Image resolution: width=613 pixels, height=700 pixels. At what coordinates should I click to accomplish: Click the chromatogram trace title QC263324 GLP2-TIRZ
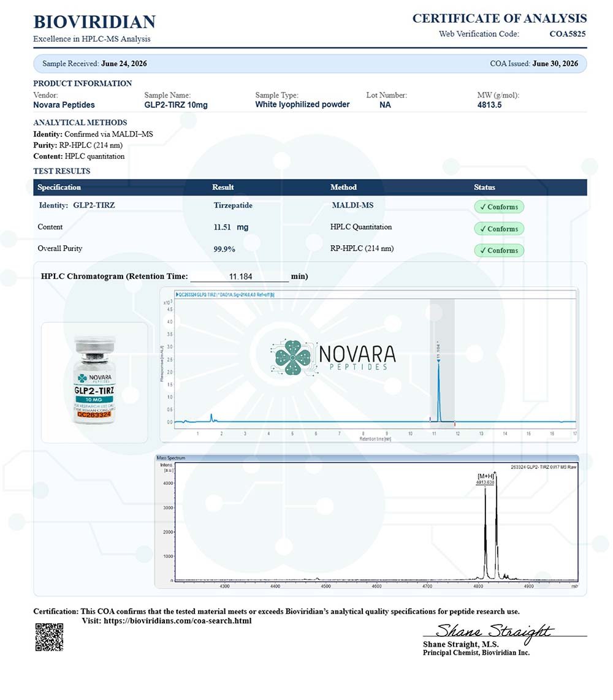tap(225, 295)
